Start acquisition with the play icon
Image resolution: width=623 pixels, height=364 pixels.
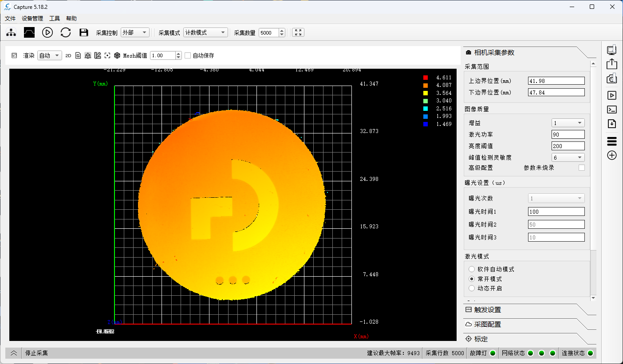pyautogui.click(x=47, y=32)
